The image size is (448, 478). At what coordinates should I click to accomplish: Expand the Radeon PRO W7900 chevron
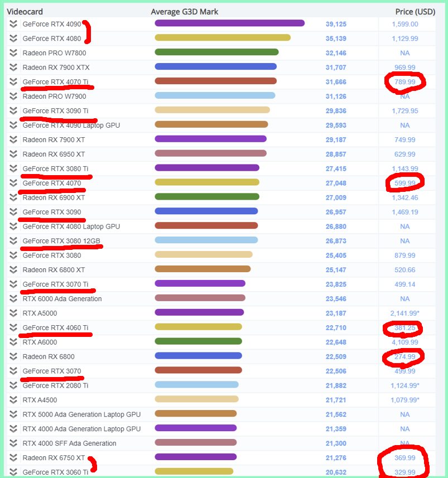click(x=13, y=96)
